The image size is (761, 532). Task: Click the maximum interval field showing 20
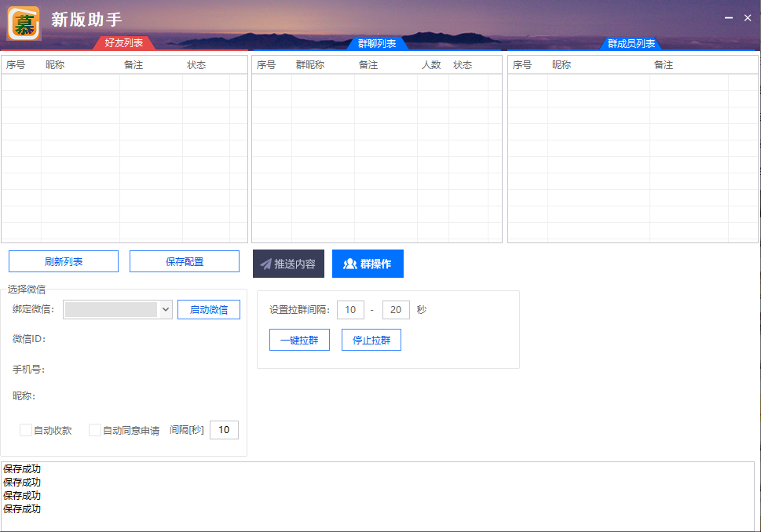[396, 310]
